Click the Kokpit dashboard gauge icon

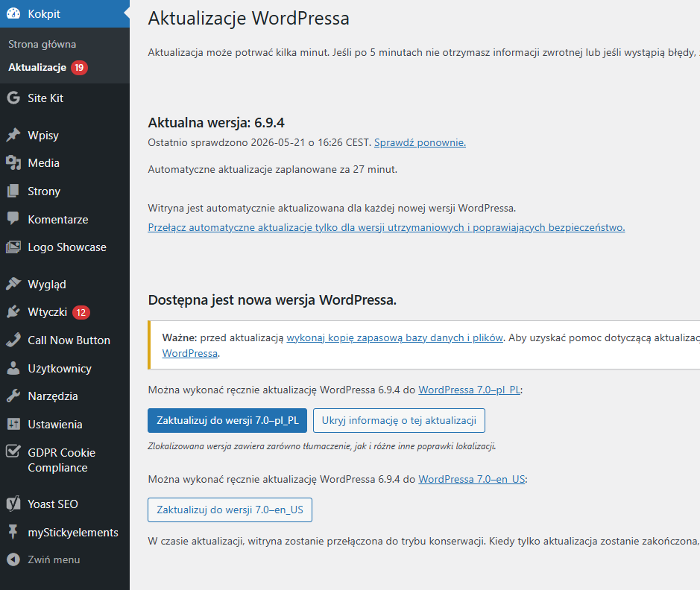point(13,13)
